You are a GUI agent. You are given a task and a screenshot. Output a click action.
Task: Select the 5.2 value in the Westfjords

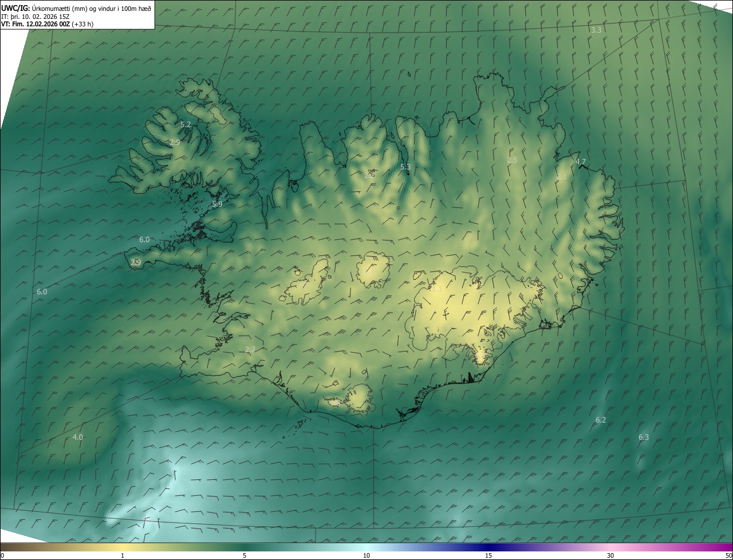(186, 124)
